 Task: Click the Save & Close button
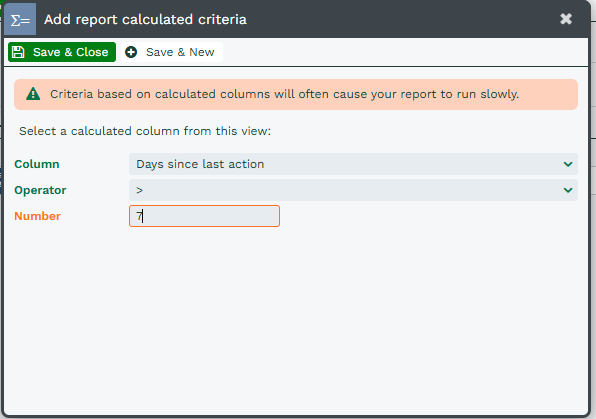pyautogui.click(x=62, y=52)
